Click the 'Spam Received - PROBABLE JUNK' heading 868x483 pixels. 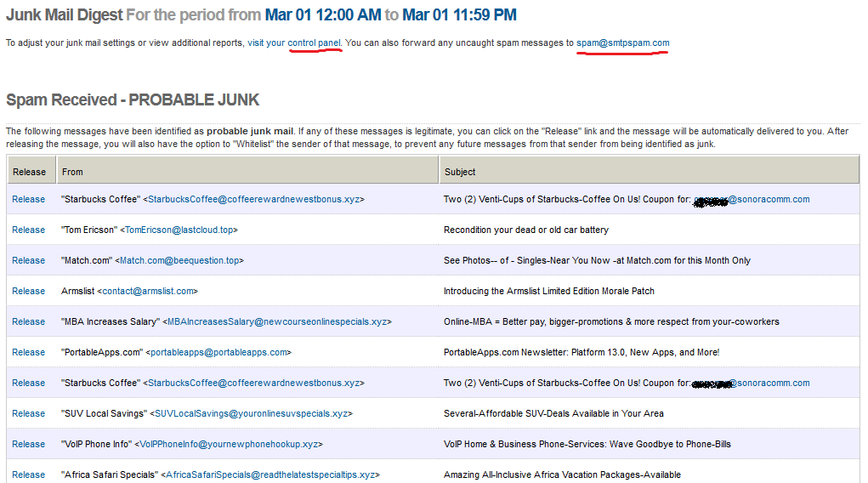[133, 99]
